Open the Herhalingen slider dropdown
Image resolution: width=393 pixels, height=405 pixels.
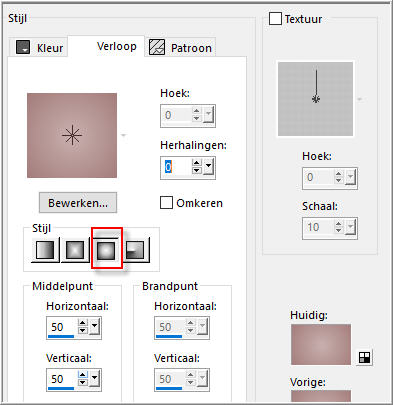coord(209,166)
